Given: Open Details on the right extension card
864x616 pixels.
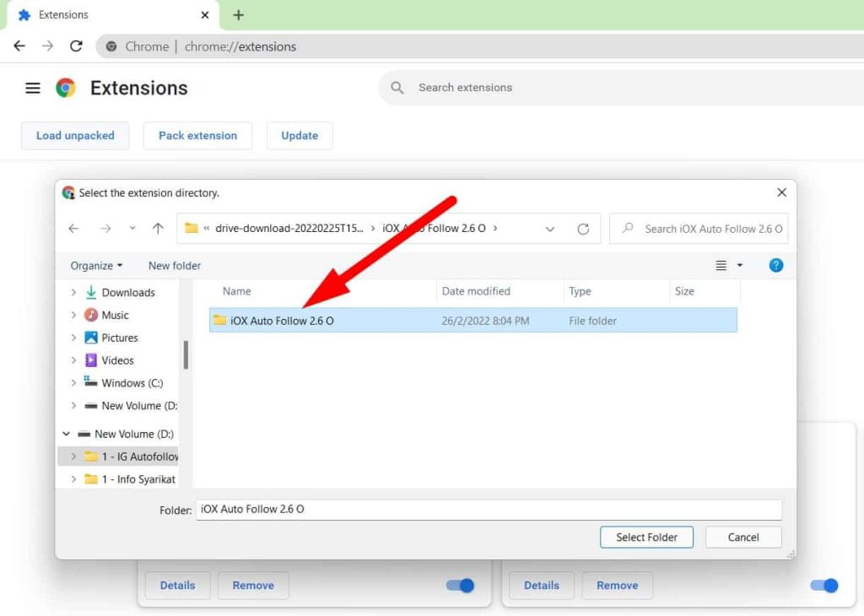Looking at the screenshot, I should click(x=542, y=586).
